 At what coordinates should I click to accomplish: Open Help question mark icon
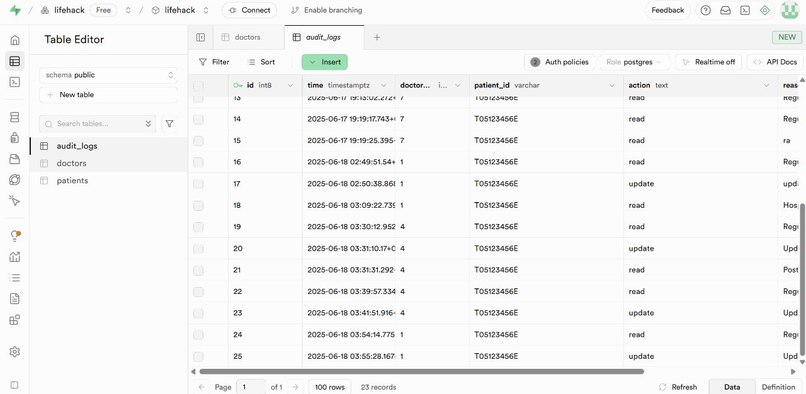click(x=706, y=10)
